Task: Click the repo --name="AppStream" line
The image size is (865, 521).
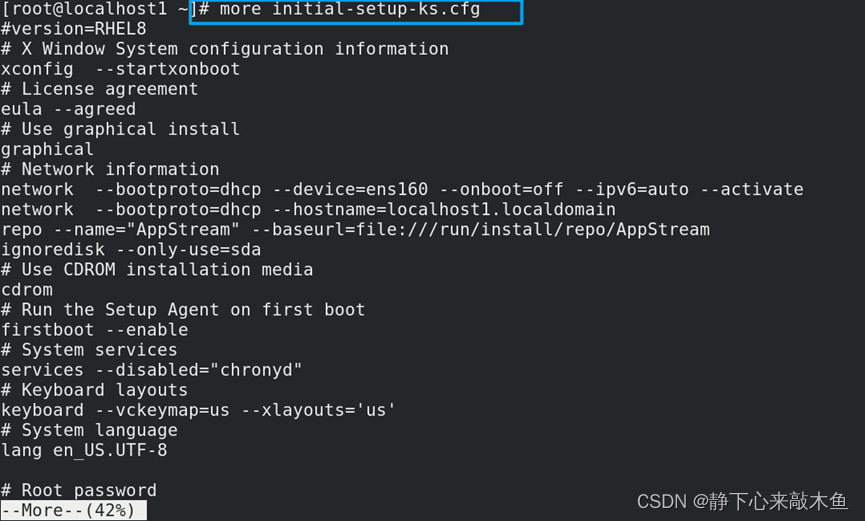Action: (x=355, y=229)
